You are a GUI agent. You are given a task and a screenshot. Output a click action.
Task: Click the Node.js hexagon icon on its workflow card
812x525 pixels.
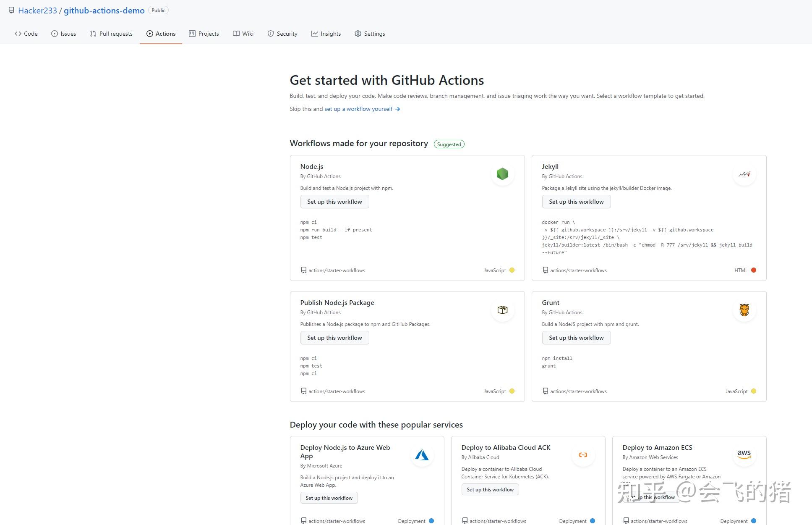[x=502, y=173]
